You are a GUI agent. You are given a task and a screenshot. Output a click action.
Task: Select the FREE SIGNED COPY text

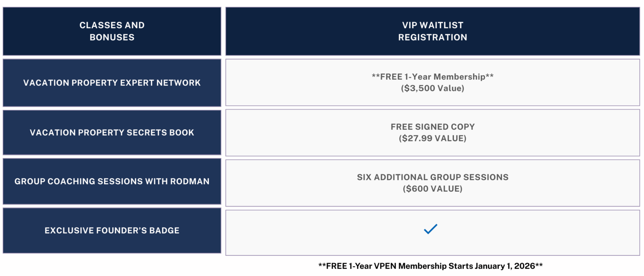click(x=432, y=127)
